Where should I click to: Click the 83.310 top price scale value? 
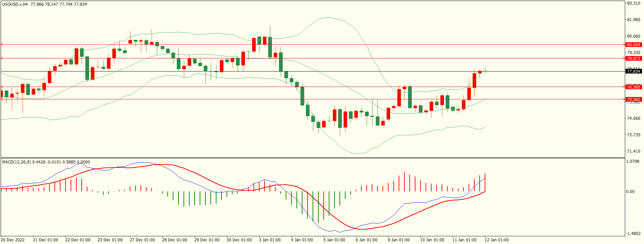point(633,3)
